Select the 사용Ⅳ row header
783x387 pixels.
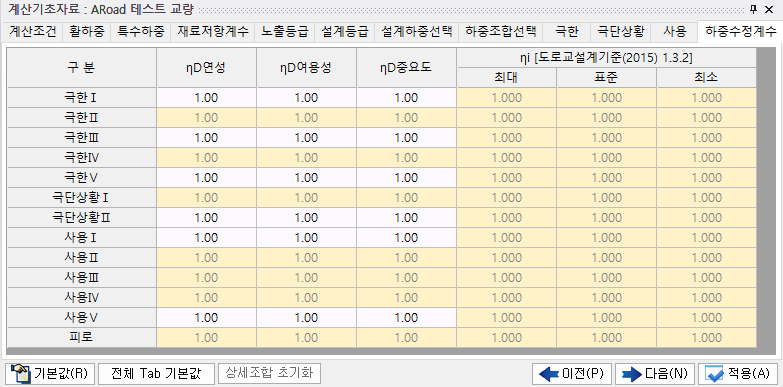pyautogui.click(x=81, y=298)
